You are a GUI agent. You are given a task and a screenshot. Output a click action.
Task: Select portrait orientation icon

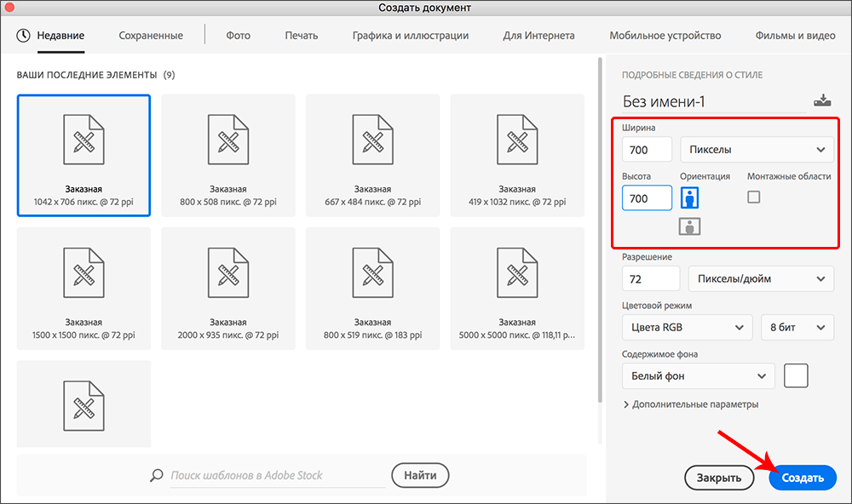tap(689, 197)
